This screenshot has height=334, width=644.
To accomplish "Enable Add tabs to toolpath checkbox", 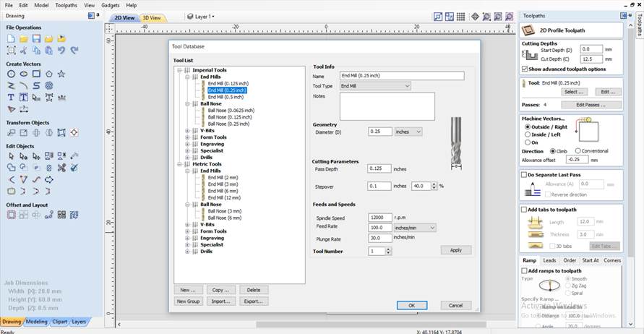I will pyautogui.click(x=524, y=210).
